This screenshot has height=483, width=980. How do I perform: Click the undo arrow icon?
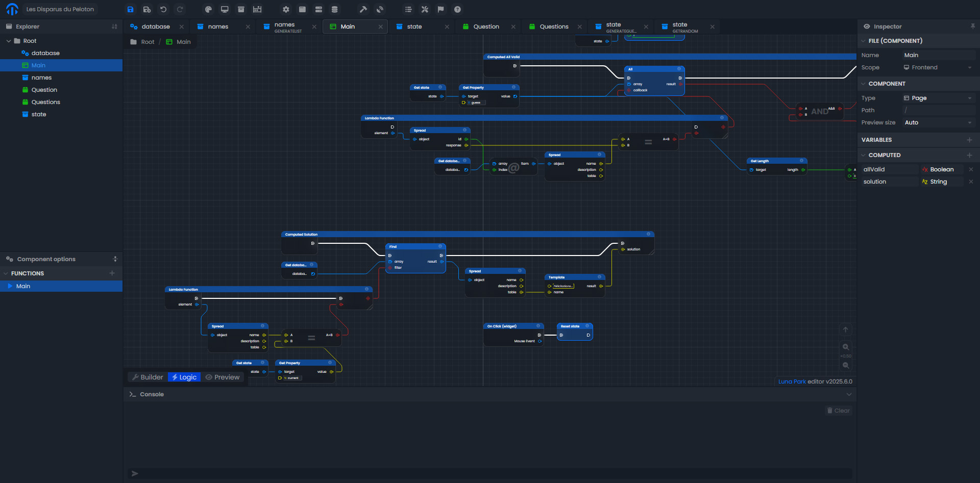tap(163, 9)
